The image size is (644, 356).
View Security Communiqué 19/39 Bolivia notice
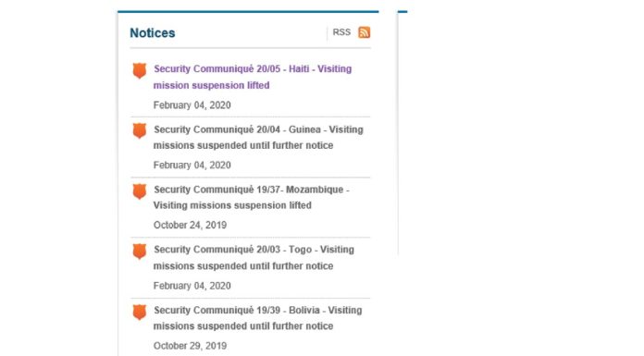tap(258, 318)
